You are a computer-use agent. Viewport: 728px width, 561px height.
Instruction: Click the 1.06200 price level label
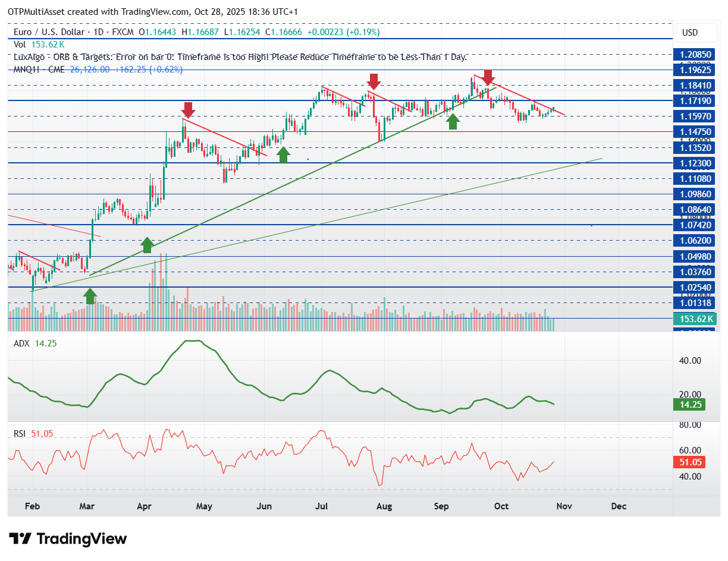pyautogui.click(x=695, y=241)
